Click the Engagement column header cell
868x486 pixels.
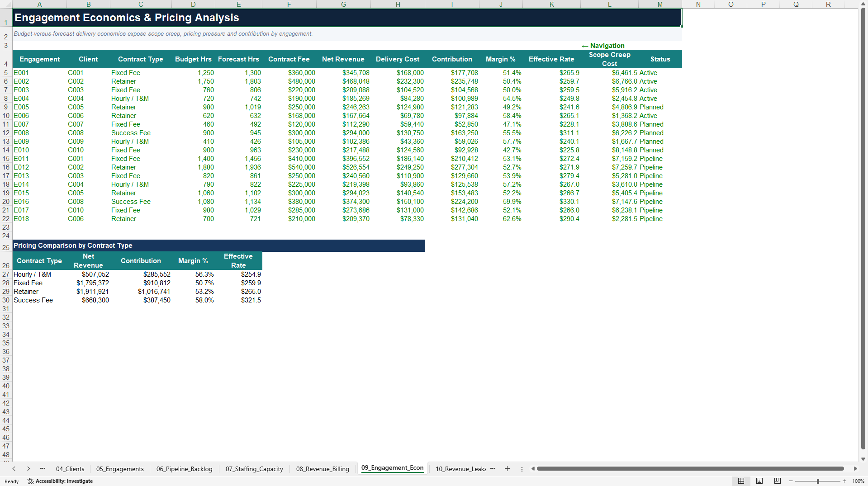click(x=39, y=59)
